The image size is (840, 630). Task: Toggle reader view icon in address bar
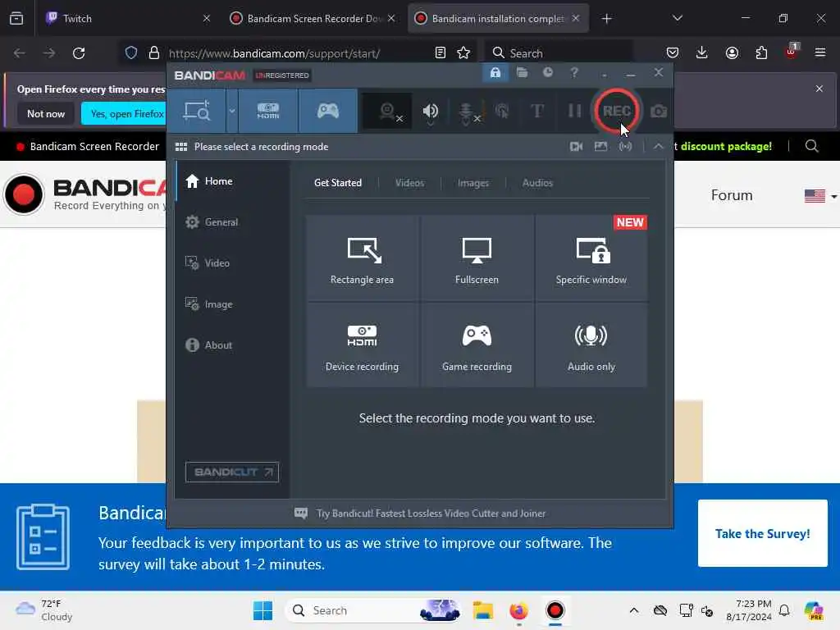pos(440,53)
